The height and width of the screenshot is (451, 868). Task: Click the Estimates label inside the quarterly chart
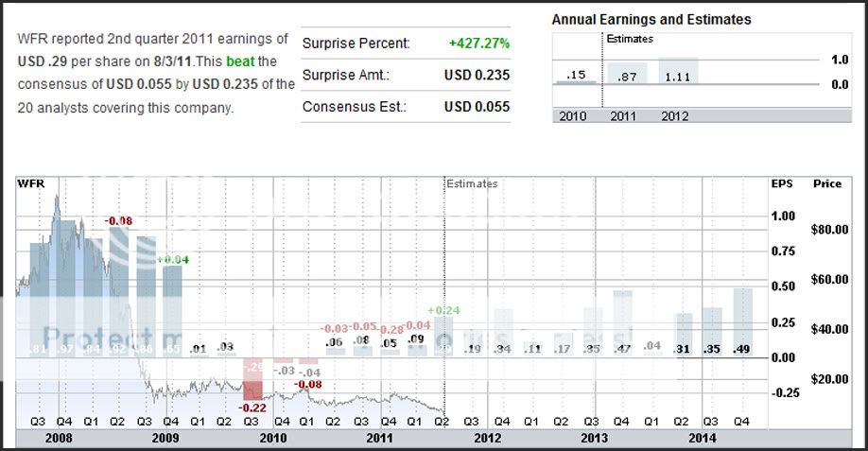pyautogui.click(x=472, y=183)
